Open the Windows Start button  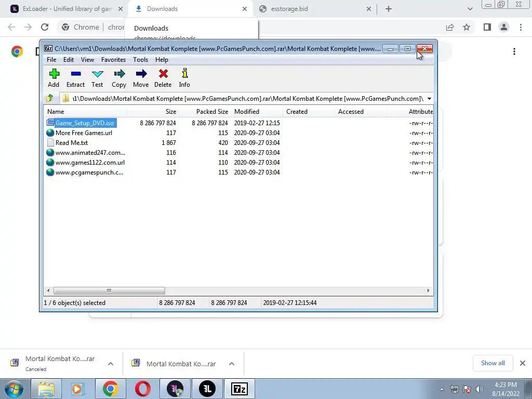tap(14, 389)
